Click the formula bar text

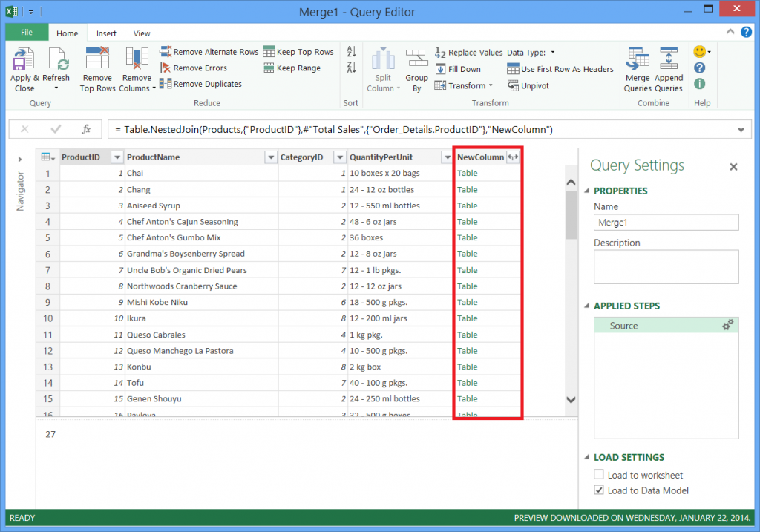click(x=334, y=129)
